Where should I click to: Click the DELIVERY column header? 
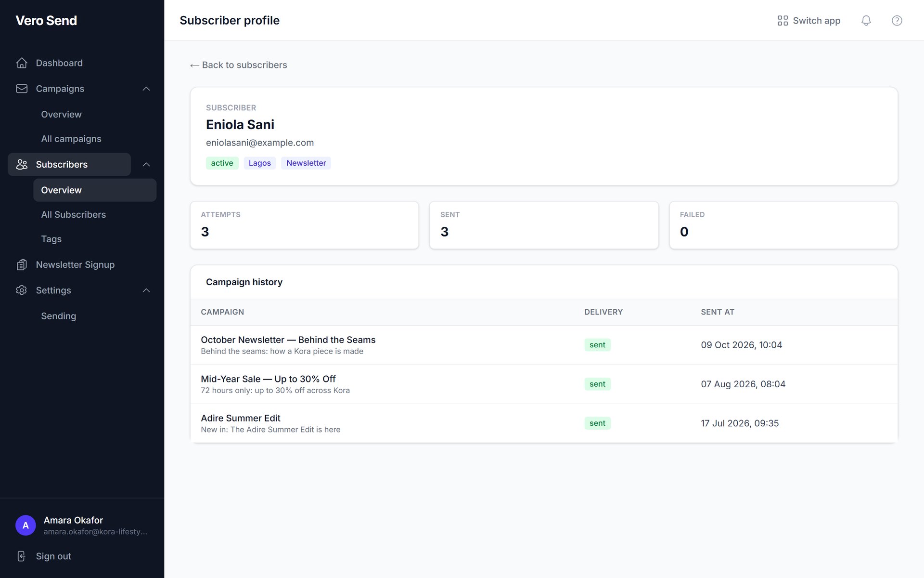603,312
